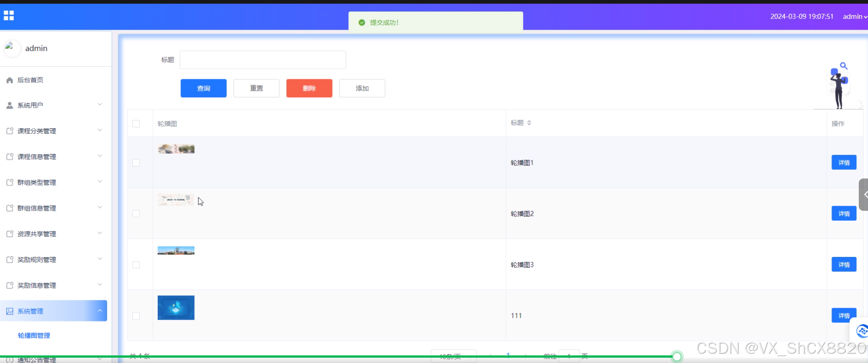Open the 轮播图1 carousel thumbnail
This screenshot has width=868, height=363.
point(176,149)
